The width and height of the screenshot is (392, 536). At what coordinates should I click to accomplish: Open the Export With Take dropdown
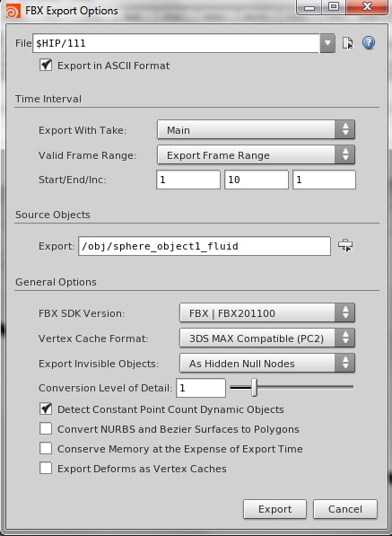(256, 129)
